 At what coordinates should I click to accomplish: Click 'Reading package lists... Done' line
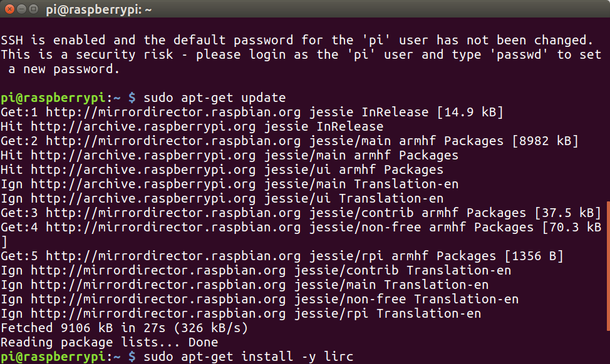click(110, 343)
